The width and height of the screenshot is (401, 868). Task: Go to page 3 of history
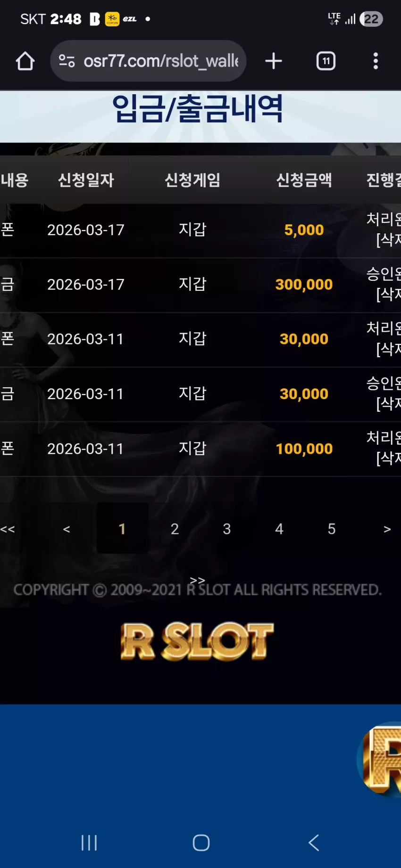coord(227,529)
